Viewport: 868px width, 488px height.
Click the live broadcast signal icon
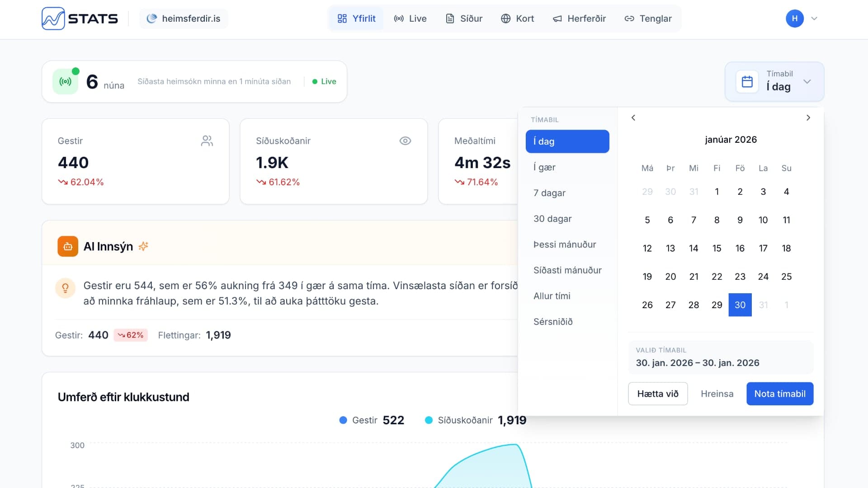coord(66,82)
